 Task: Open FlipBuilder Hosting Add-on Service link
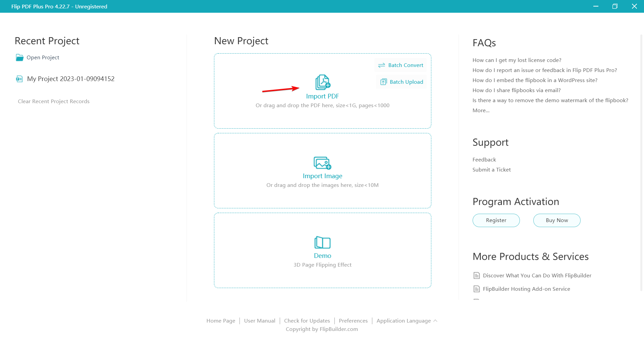pos(526,289)
